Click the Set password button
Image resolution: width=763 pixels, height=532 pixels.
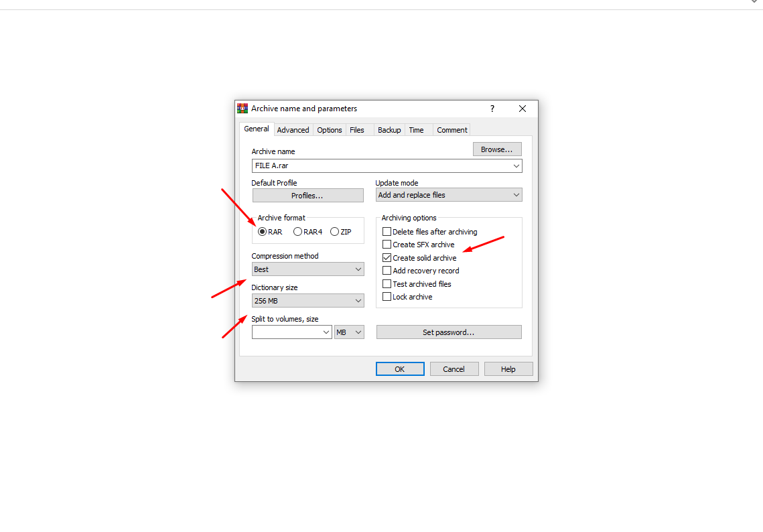point(449,332)
